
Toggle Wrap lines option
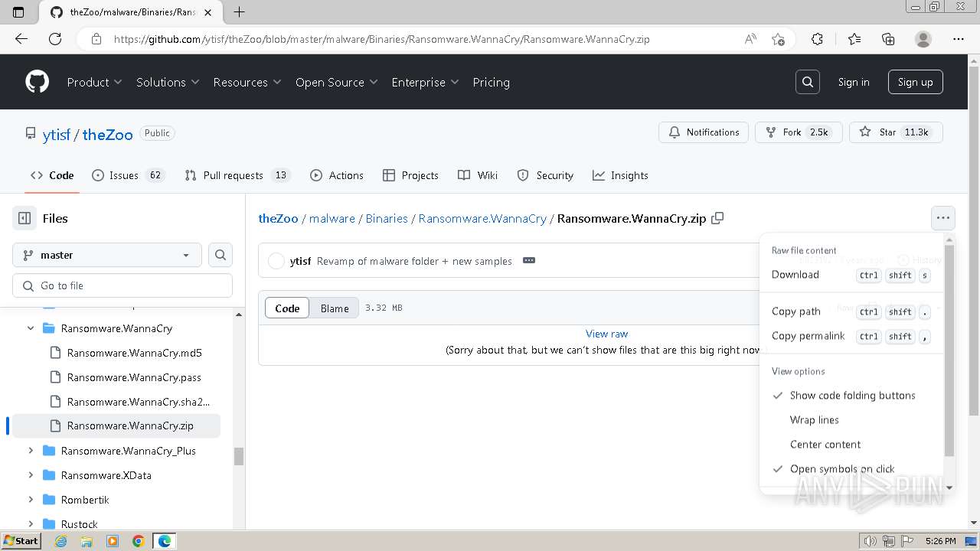852,420
